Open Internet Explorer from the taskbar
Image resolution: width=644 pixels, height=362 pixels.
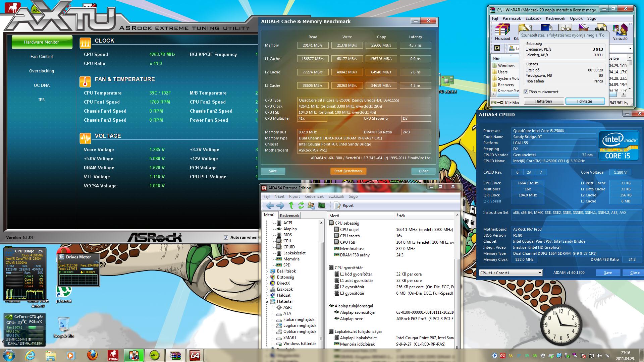point(30,355)
